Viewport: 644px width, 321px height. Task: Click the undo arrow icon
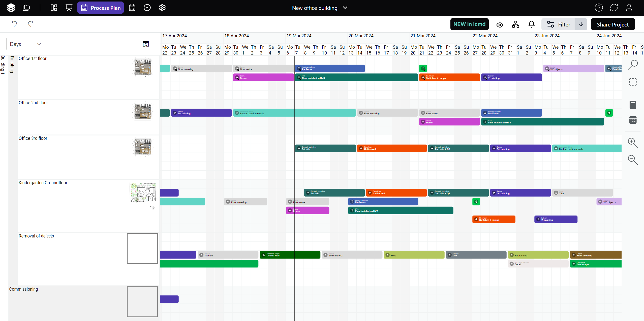pos(14,24)
